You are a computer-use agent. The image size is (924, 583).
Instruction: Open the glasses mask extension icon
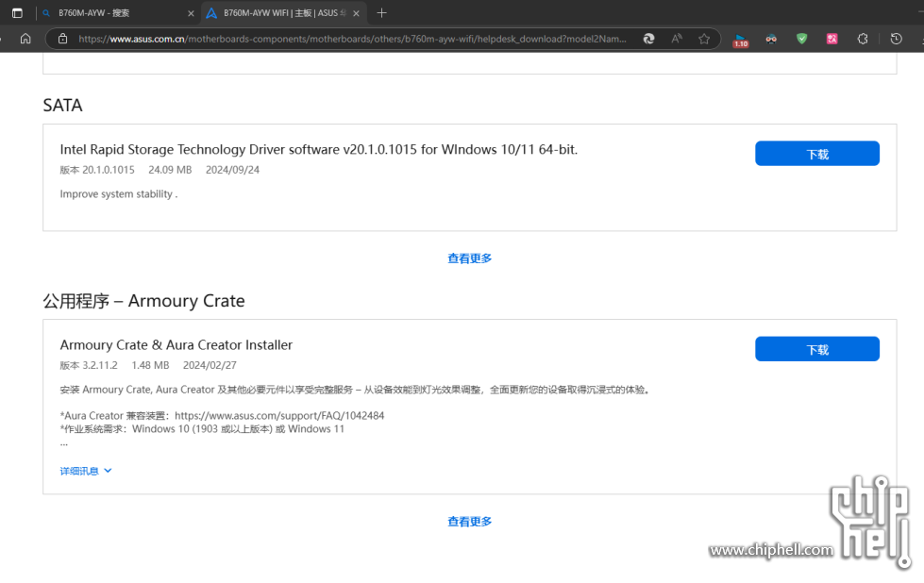(771, 39)
